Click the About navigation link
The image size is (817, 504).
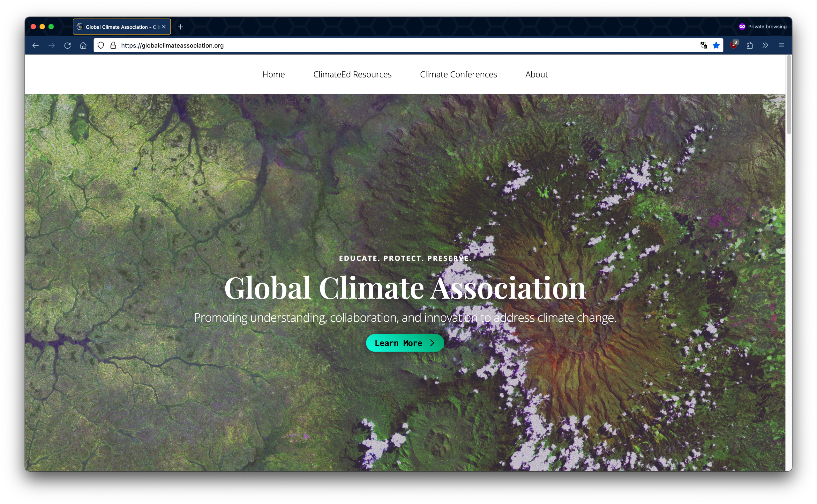536,74
